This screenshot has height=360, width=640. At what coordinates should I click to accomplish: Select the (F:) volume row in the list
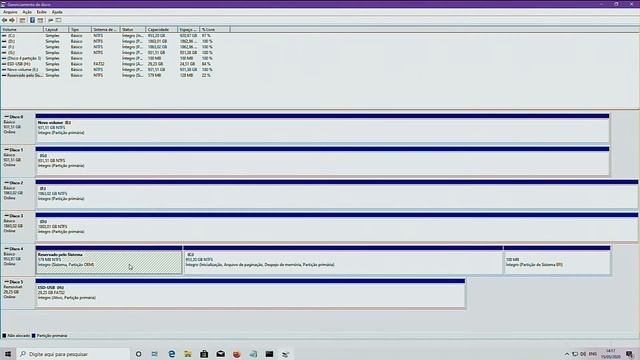point(107,47)
